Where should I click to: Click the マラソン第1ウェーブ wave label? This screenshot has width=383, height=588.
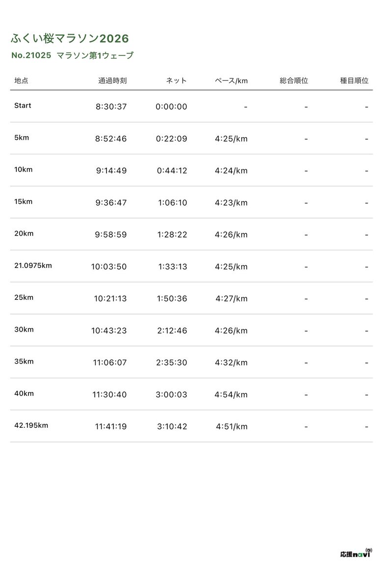point(95,56)
